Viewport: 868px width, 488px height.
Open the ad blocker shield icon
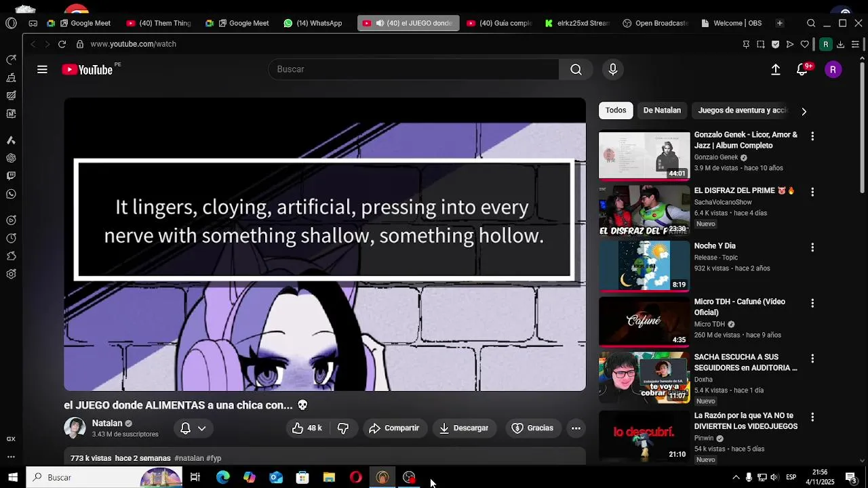pos(775,44)
